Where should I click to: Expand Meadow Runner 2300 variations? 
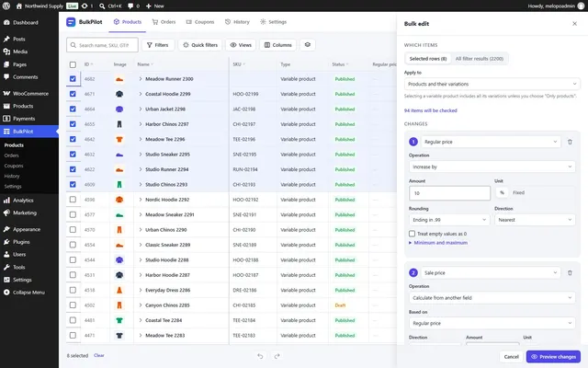141,79
